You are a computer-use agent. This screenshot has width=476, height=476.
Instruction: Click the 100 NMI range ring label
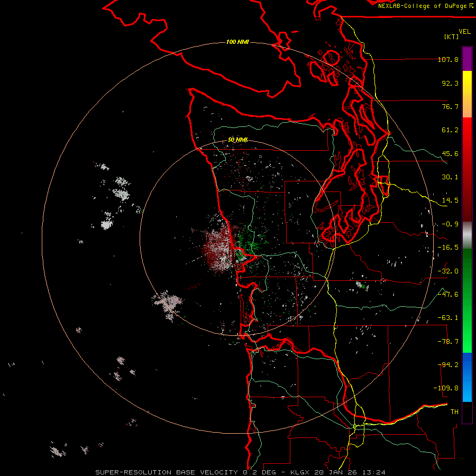click(237, 42)
